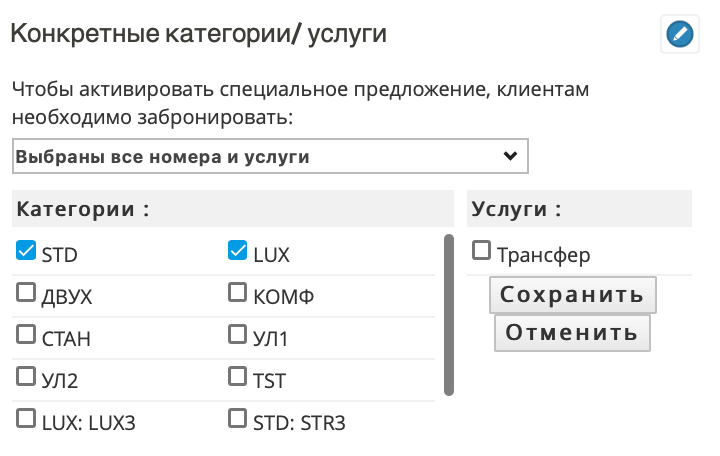Open the 'Выбраны все номера и услуги' dropdown
Viewport: 720px width, 456px height.
point(270,156)
